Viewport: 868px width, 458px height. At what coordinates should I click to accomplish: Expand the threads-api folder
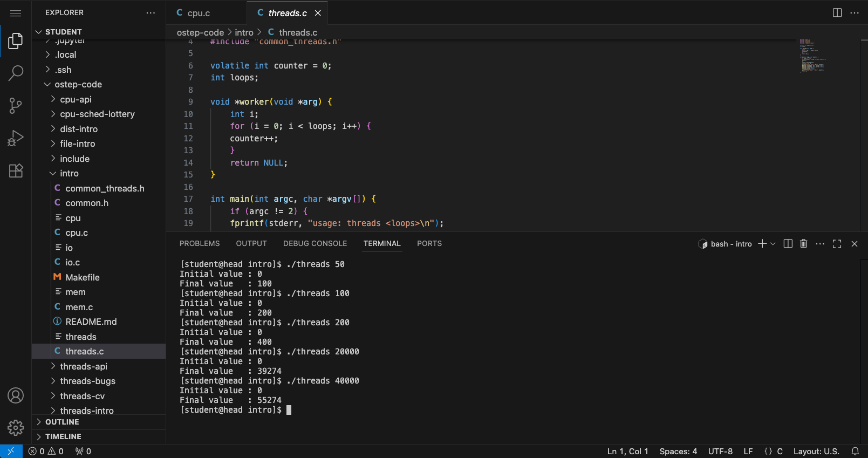(x=84, y=366)
